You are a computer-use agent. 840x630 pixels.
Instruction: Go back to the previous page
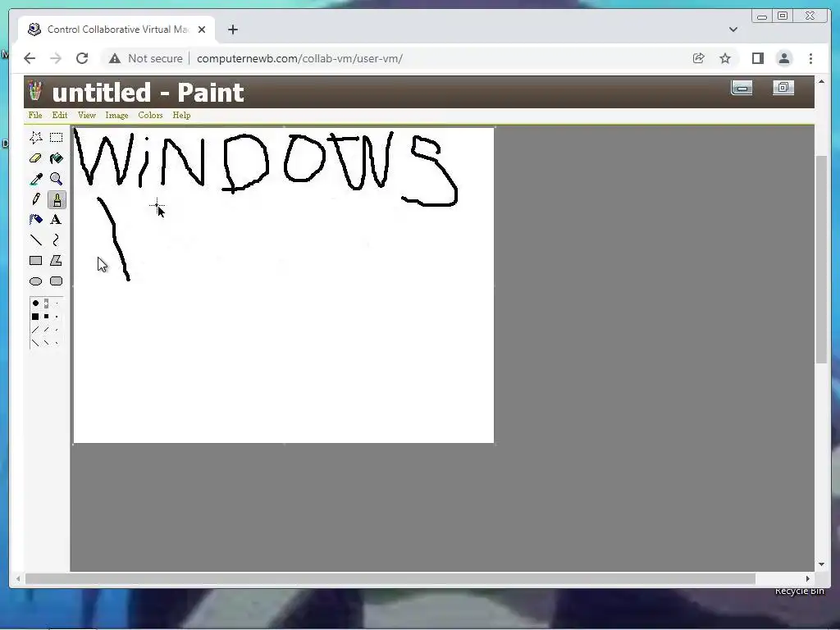tap(30, 58)
